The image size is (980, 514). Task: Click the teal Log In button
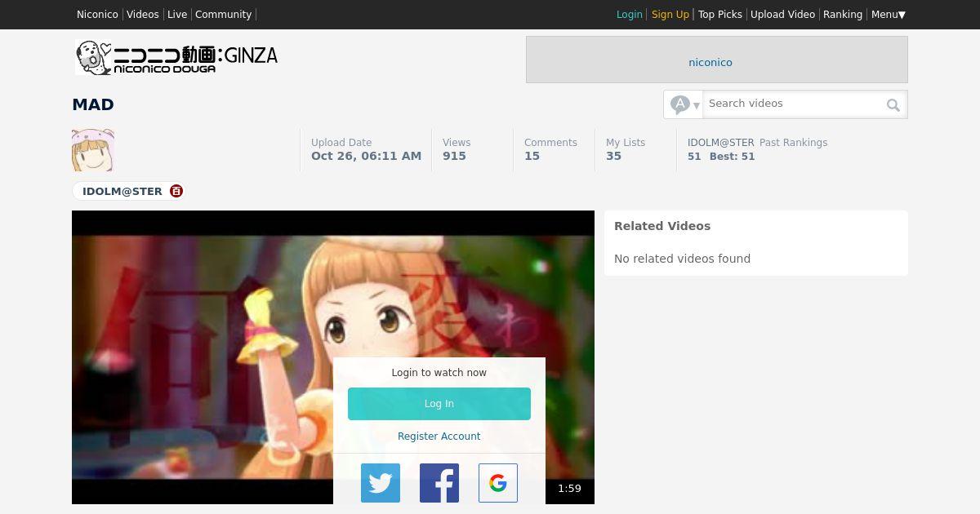coord(439,404)
